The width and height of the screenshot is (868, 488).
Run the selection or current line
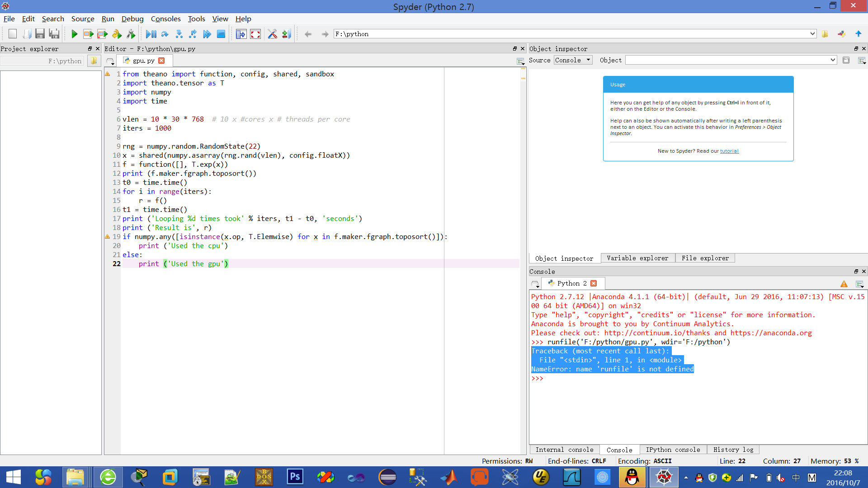click(117, 34)
